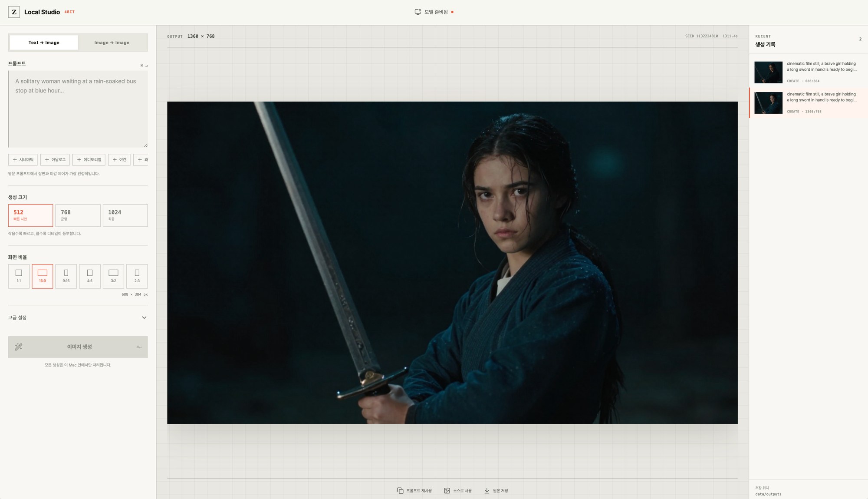Screen dimensions: 868x499
Task: Open the 688:384 history thumbnail
Action: click(768, 72)
